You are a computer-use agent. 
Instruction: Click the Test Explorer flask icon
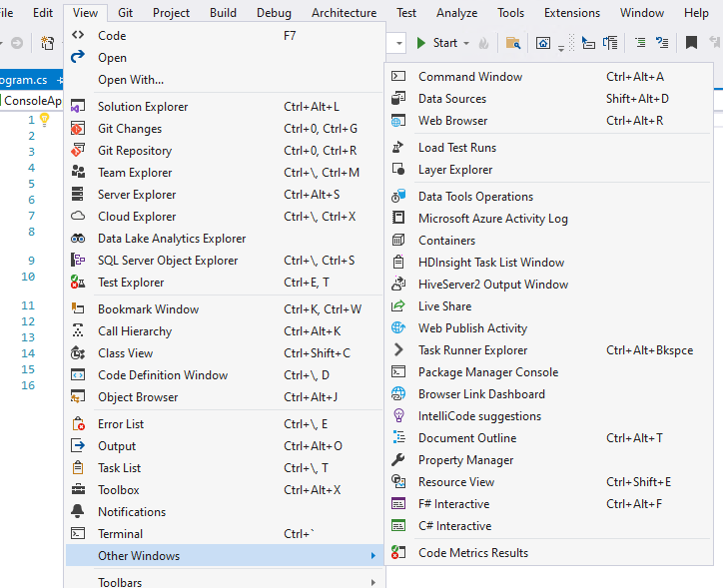pyautogui.click(x=78, y=282)
